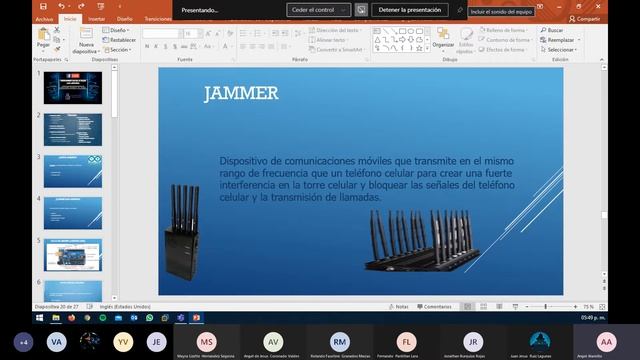Select the straight line shape in the gallery
640x360 pixels.
click(x=386, y=31)
